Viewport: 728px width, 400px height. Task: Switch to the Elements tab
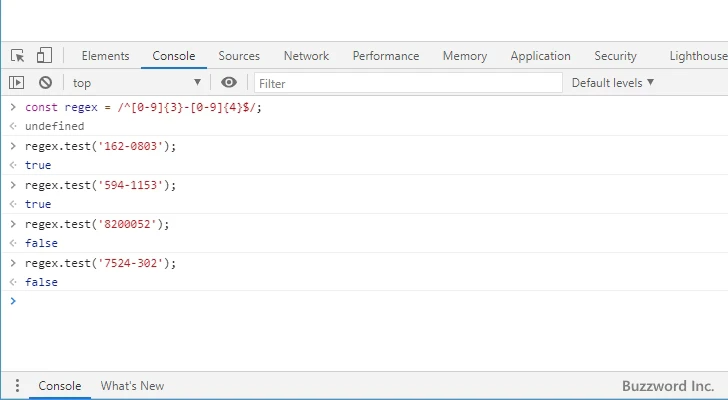click(x=105, y=56)
